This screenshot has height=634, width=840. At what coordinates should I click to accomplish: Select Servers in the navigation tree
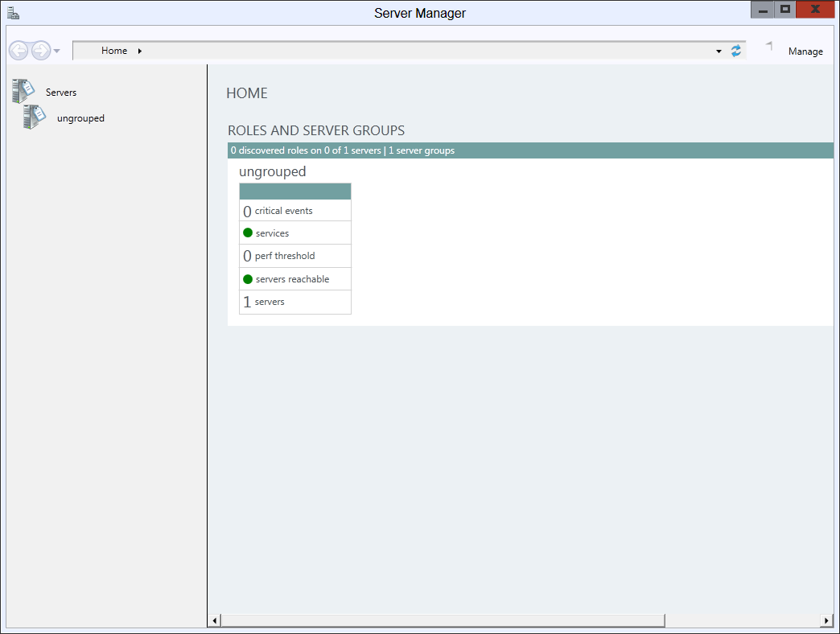[x=61, y=92]
